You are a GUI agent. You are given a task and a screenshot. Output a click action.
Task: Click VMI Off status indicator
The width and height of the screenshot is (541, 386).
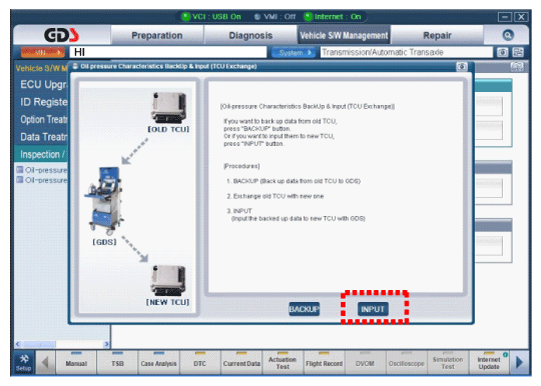coord(275,17)
